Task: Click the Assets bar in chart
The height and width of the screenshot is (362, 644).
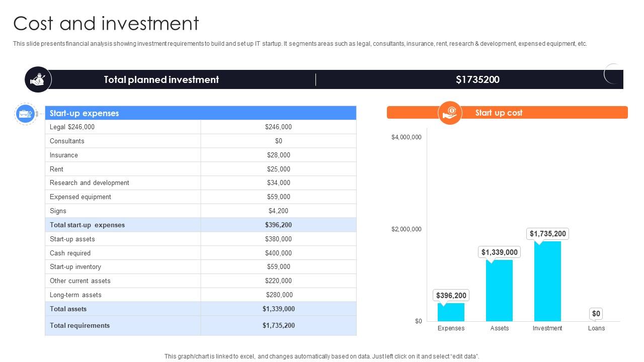Action: pos(499,291)
